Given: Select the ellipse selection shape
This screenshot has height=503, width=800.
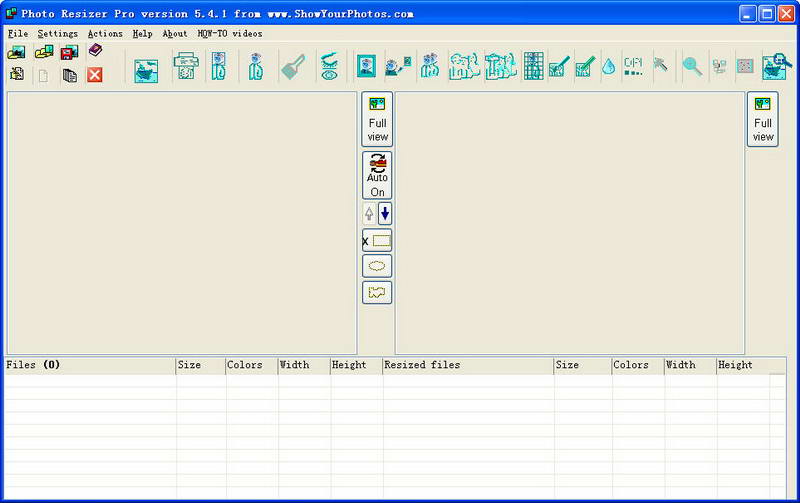Looking at the screenshot, I should pos(377,267).
